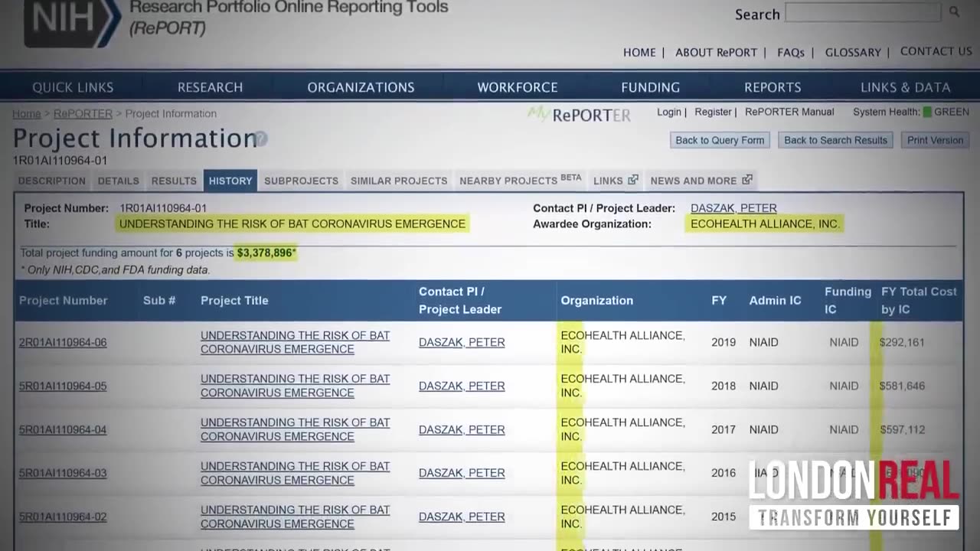Click into the Search input field

863,12
